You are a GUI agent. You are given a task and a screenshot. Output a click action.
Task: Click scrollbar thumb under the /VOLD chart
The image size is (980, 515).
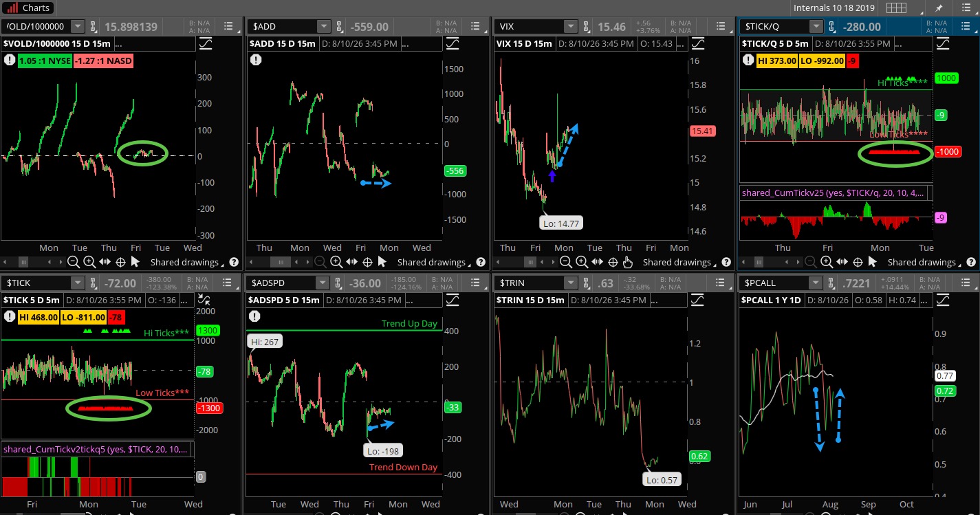pyautogui.click(x=23, y=262)
